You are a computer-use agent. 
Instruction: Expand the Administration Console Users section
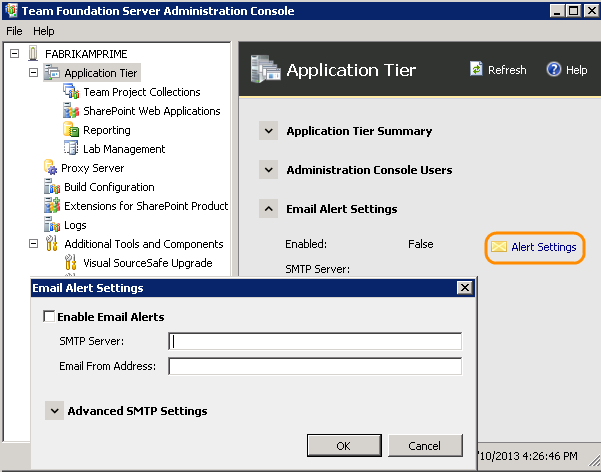click(268, 169)
